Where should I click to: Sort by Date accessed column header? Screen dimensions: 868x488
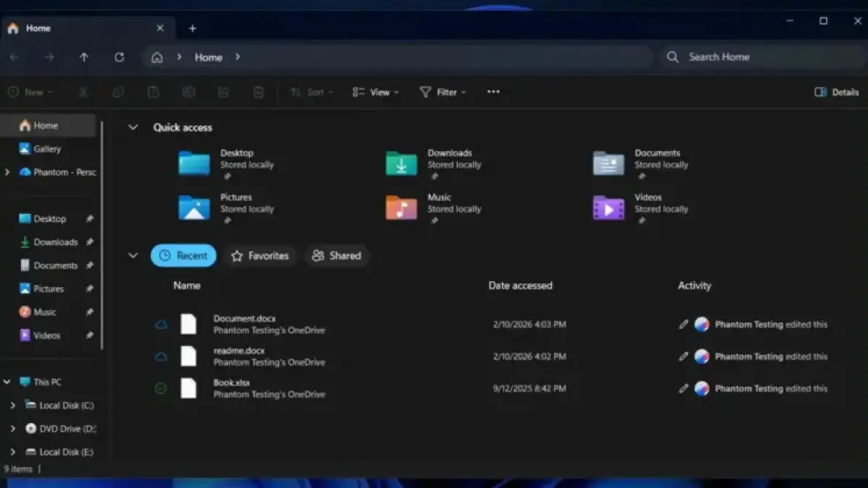(520, 286)
